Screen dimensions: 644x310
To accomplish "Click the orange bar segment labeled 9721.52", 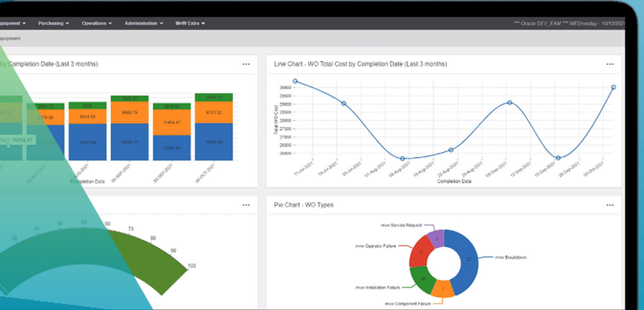I will (x=214, y=113).
